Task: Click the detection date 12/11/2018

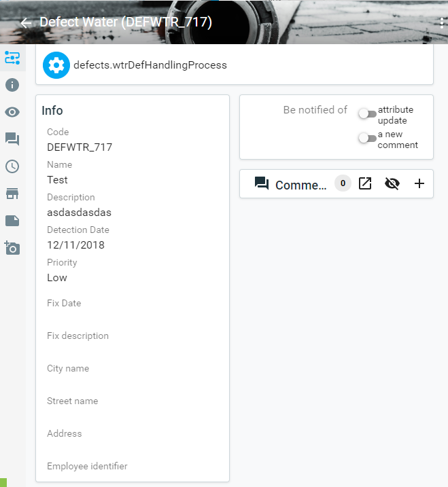Action: tap(75, 245)
